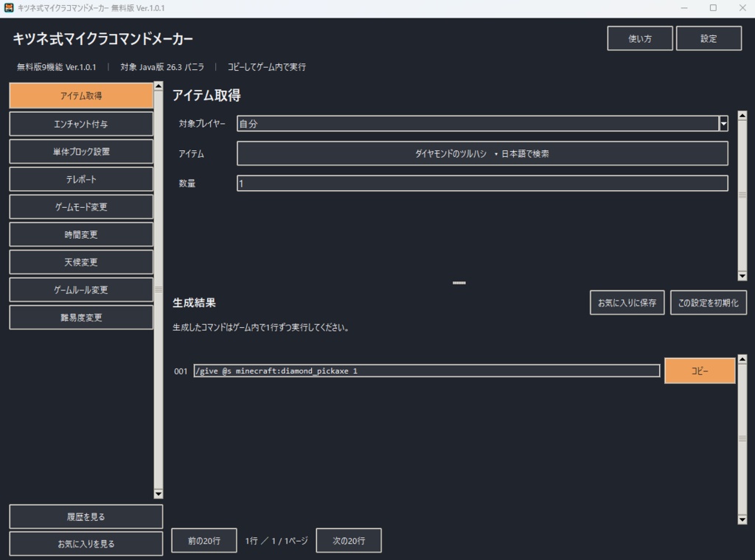Open item search ダイヤモンドのツルハシ selector

(482, 153)
